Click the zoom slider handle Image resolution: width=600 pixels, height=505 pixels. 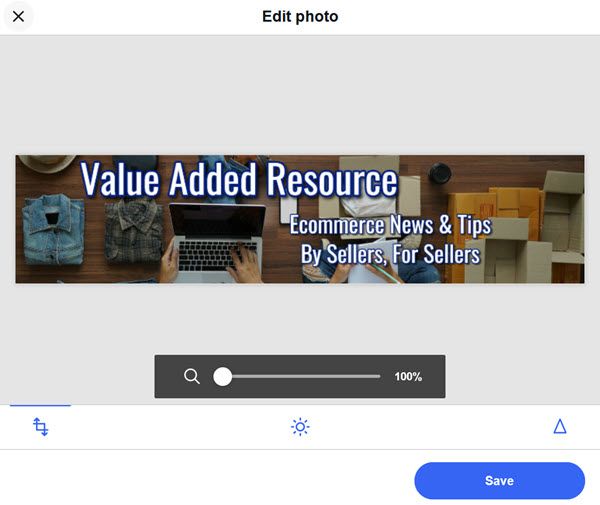[222, 376]
